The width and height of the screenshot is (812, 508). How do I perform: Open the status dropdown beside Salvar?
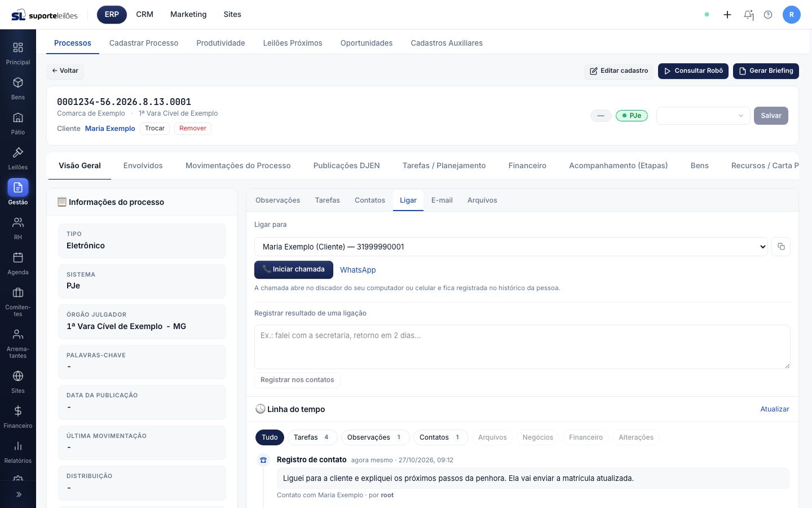pyautogui.click(x=703, y=116)
